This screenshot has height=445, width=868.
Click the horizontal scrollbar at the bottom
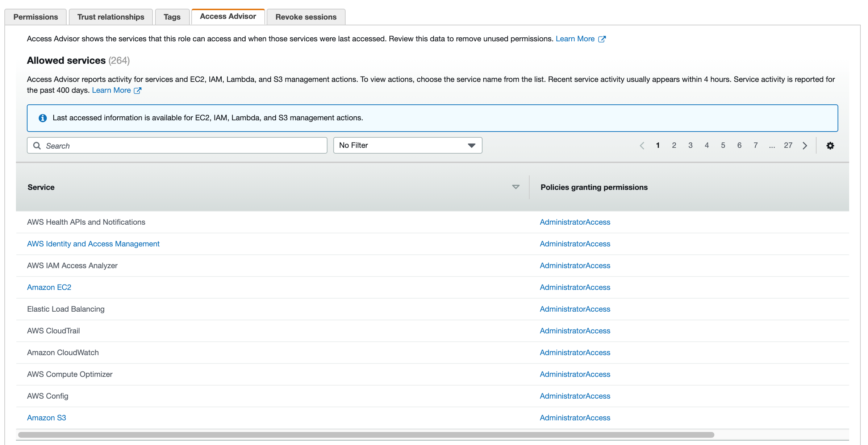(326, 433)
